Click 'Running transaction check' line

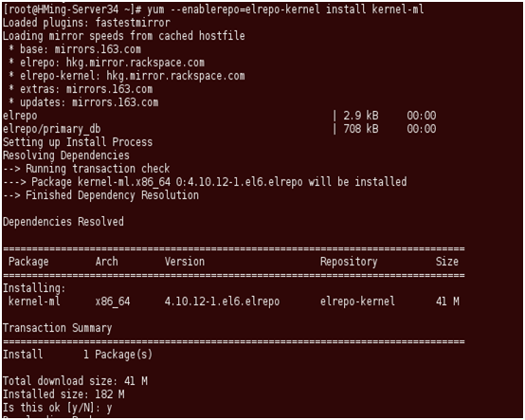86,169
